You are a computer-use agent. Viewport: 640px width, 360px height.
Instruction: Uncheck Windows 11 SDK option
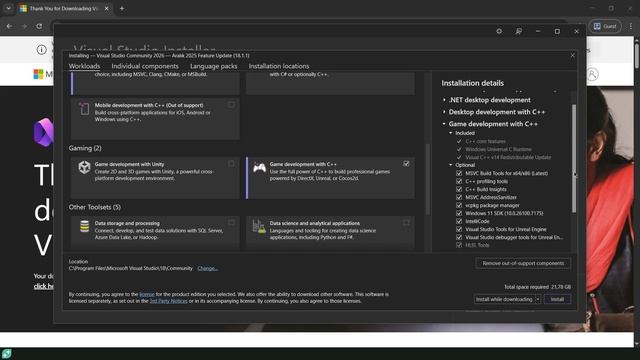[x=459, y=213]
